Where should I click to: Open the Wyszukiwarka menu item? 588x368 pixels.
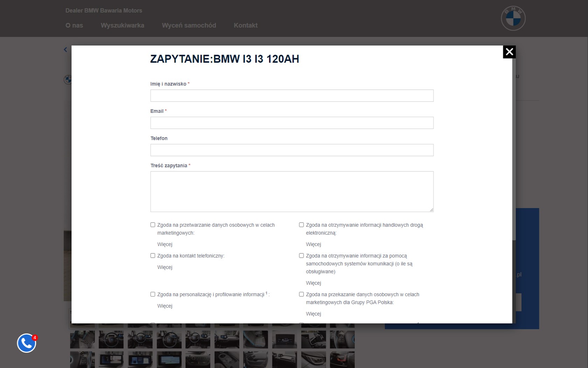[x=122, y=26]
